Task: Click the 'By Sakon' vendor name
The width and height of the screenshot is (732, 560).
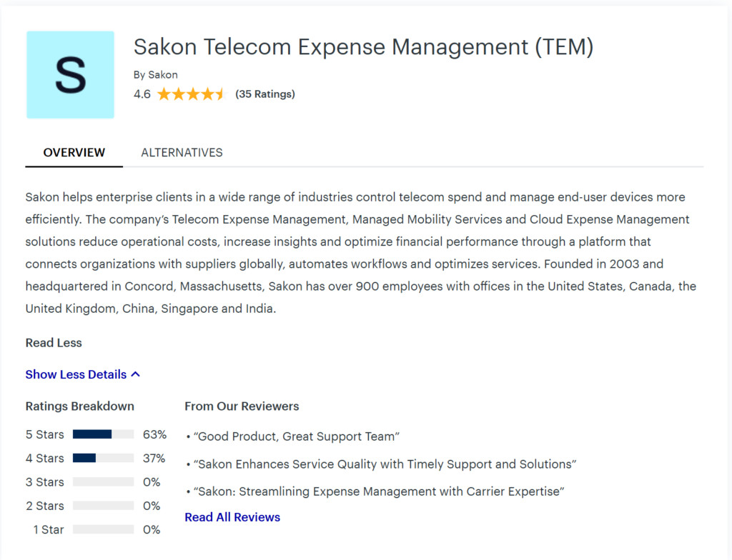Action: pyautogui.click(x=156, y=74)
